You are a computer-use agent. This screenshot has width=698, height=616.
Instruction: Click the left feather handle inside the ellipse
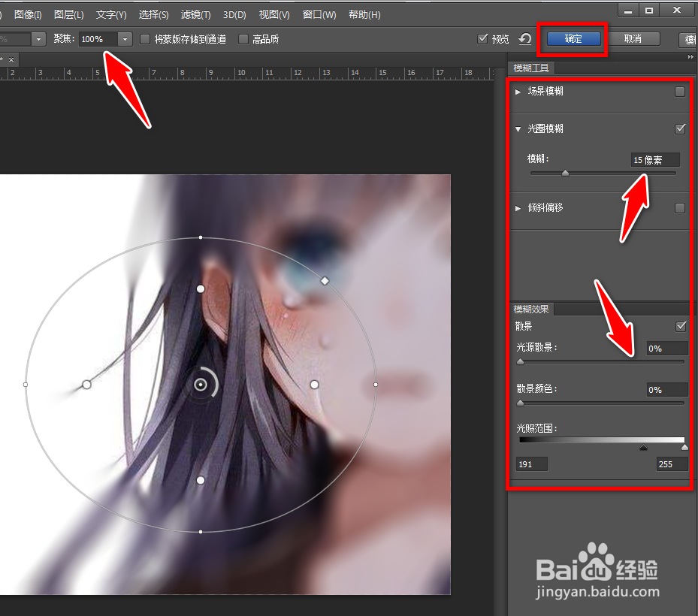click(x=87, y=385)
